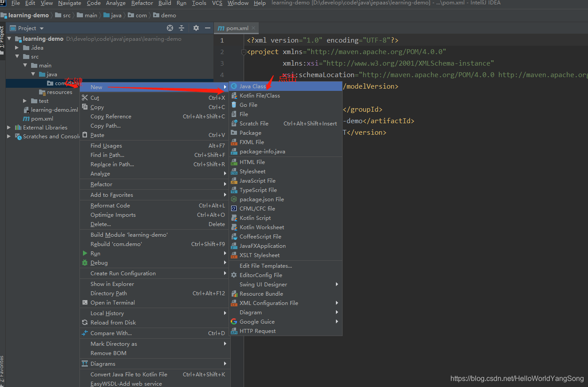
Task: Click the HTTP Request icon
Action: [234, 331]
